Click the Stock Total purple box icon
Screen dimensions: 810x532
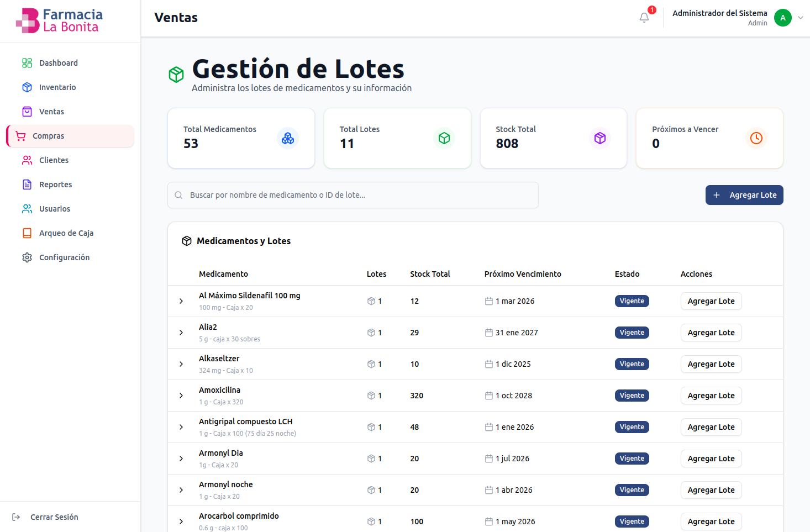pyautogui.click(x=599, y=138)
